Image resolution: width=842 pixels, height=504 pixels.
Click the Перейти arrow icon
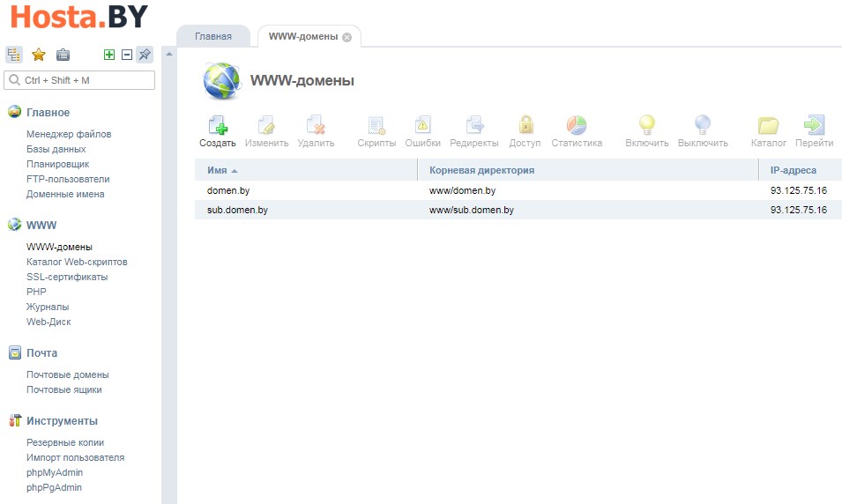(814, 125)
